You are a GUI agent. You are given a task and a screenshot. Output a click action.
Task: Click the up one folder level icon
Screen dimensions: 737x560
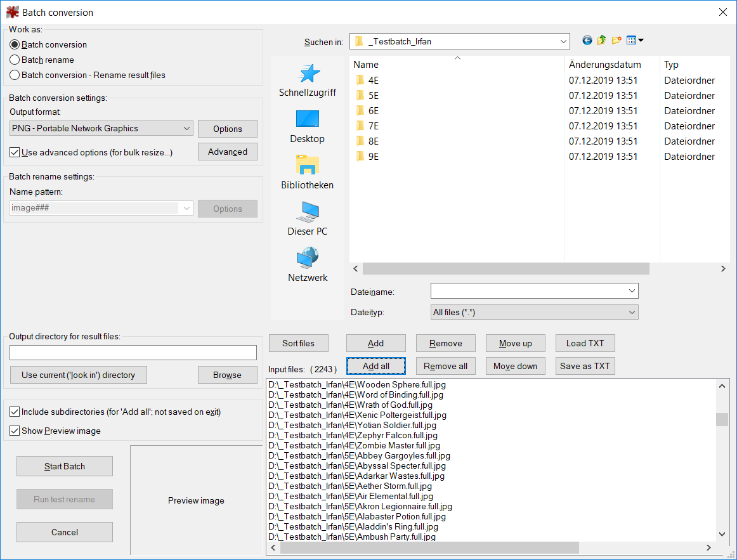click(x=602, y=41)
